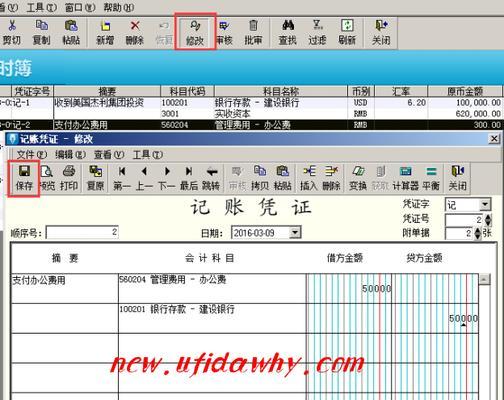Increase the 附单据 attachment count
The image size is (504, 400).
pos(477,230)
